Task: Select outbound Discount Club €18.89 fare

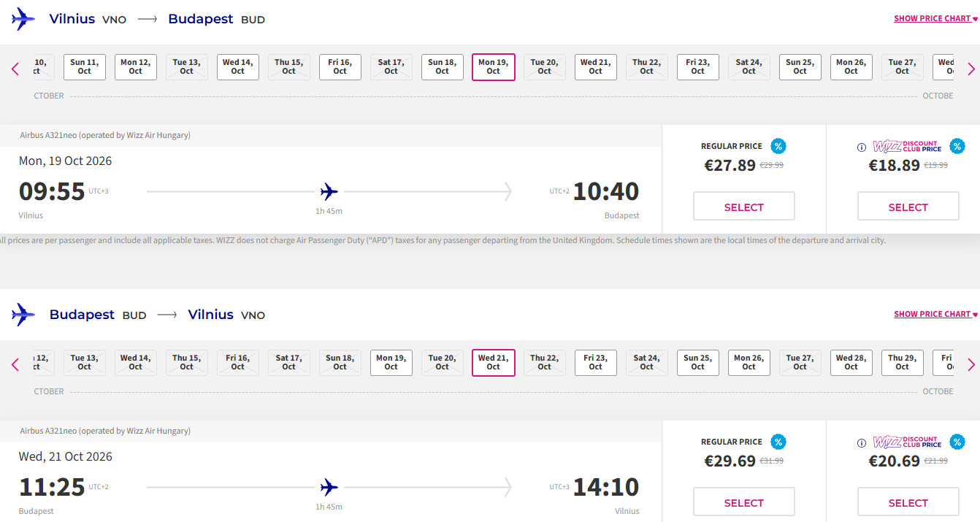Action: pos(908,207)
